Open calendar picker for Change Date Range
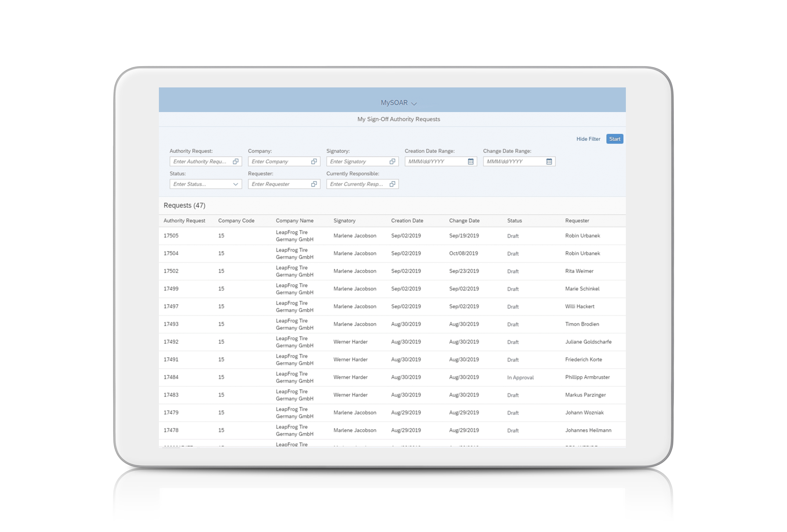The height and width of the screenshot is (532, 787). (549, 161)
